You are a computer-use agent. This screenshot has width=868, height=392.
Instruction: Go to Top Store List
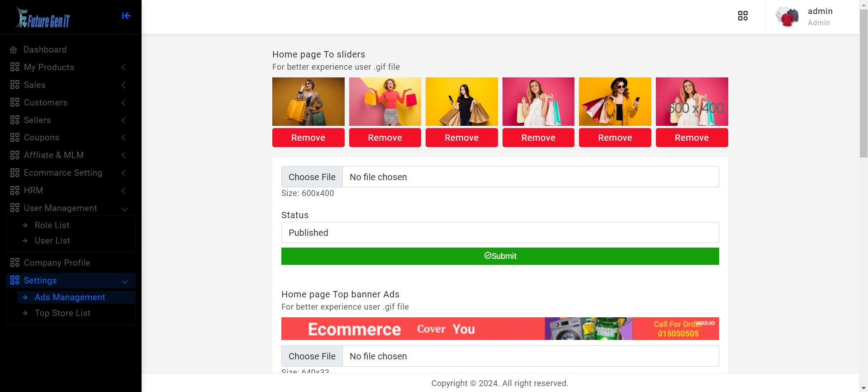point(62,313)
